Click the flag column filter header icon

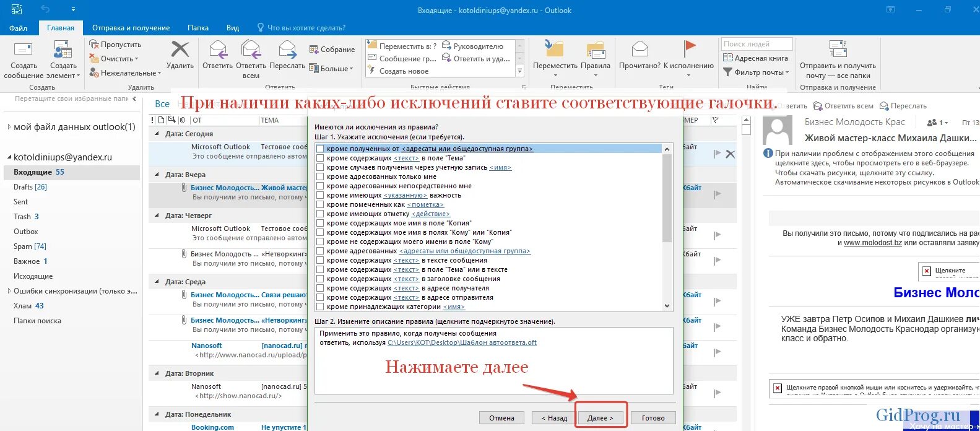click(716, 120)
